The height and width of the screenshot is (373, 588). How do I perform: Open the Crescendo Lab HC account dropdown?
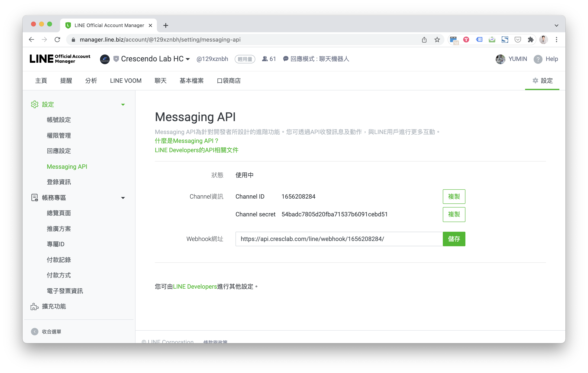click(x=188, y=59)
